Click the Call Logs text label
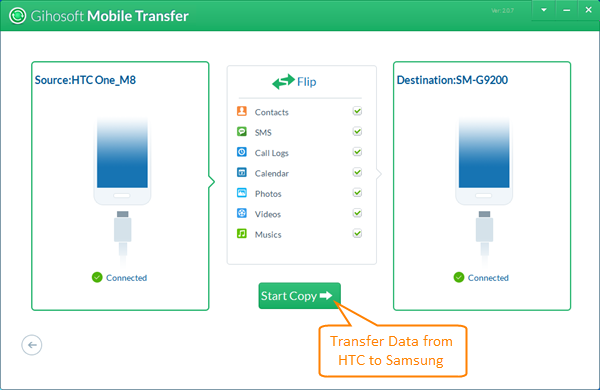This screenshot has height=390, width=600. (x=272, y=153)
